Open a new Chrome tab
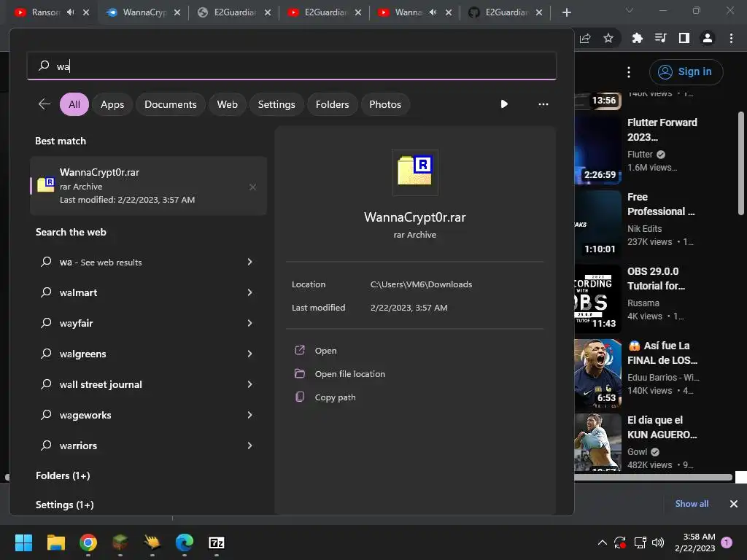The image size is (747, 560). click(x=566, y=12)
